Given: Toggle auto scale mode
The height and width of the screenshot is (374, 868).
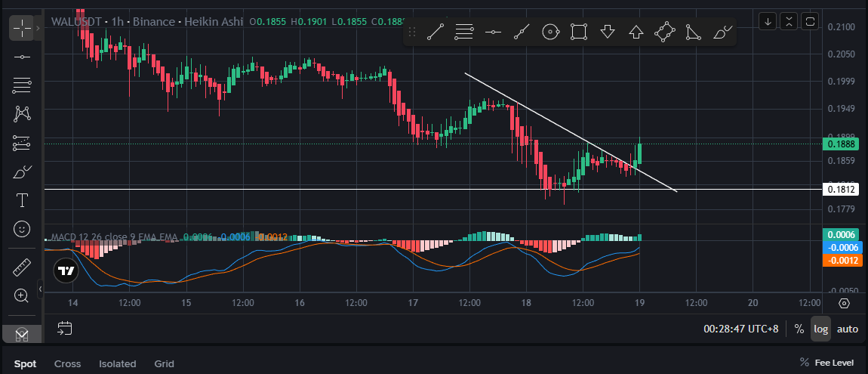Looking at the screenshot, I should click(x=847, y=329).
